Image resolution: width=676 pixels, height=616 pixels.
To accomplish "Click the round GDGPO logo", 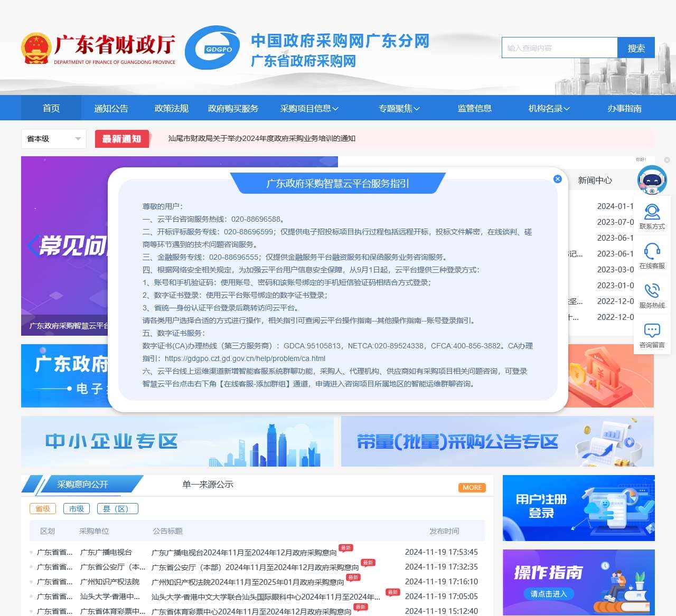I will 212,48.
